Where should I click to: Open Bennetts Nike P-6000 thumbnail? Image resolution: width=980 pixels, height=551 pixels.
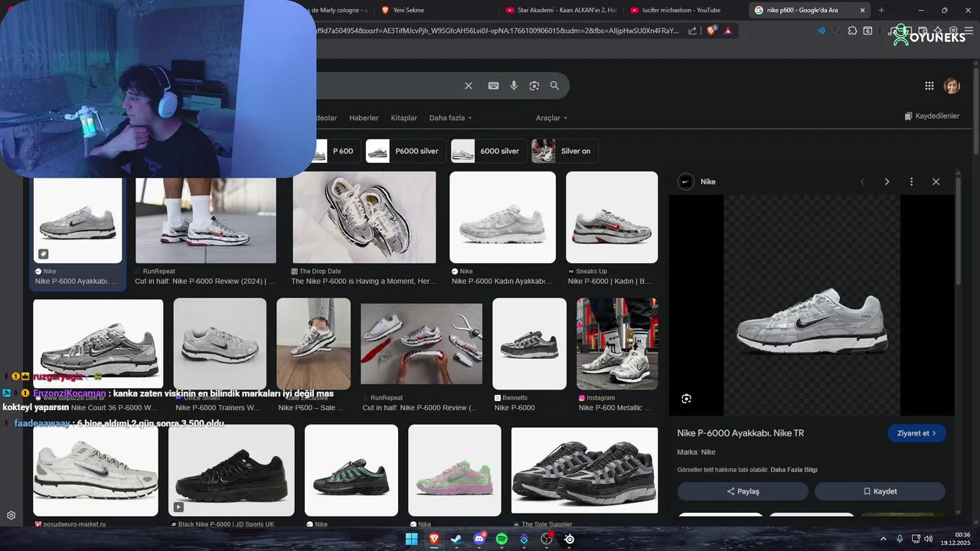[529, 344]
